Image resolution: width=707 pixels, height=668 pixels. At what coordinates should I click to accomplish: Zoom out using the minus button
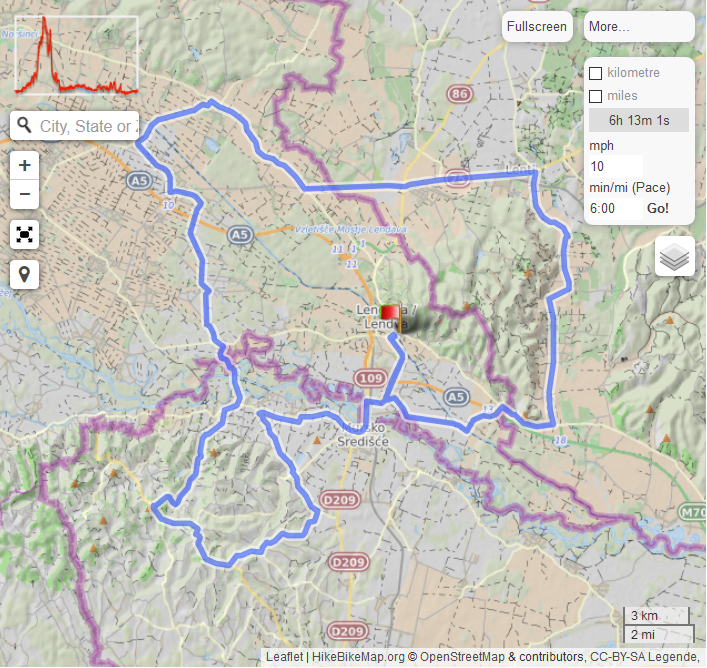[x=25, y=194]
